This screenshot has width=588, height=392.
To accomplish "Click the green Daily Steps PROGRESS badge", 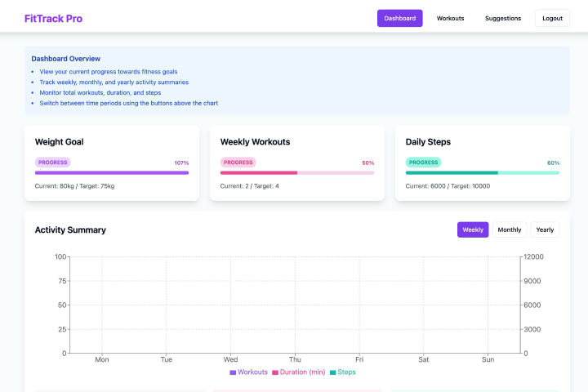I will pos(423,163).
